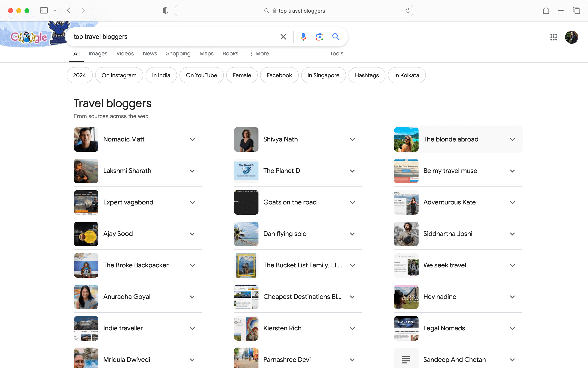Open the We seek travel thumbnail

point(406,265)
